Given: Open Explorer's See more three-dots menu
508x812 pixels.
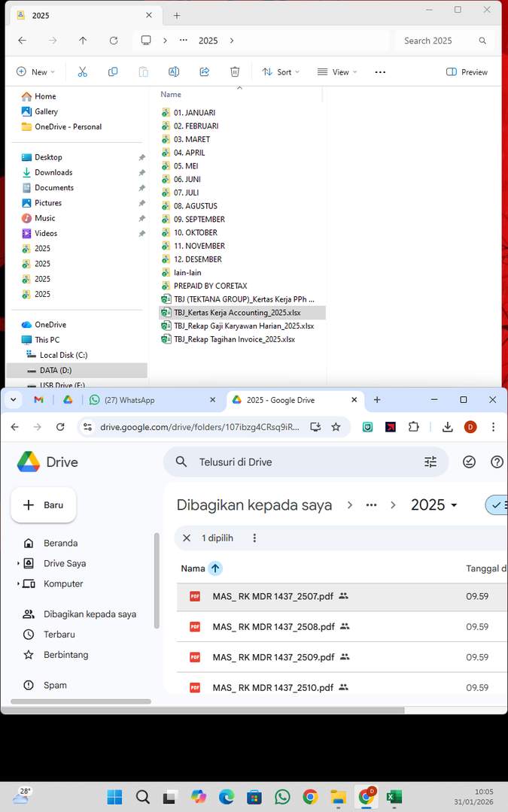Looking at the screenshot, I should [380, 72].
